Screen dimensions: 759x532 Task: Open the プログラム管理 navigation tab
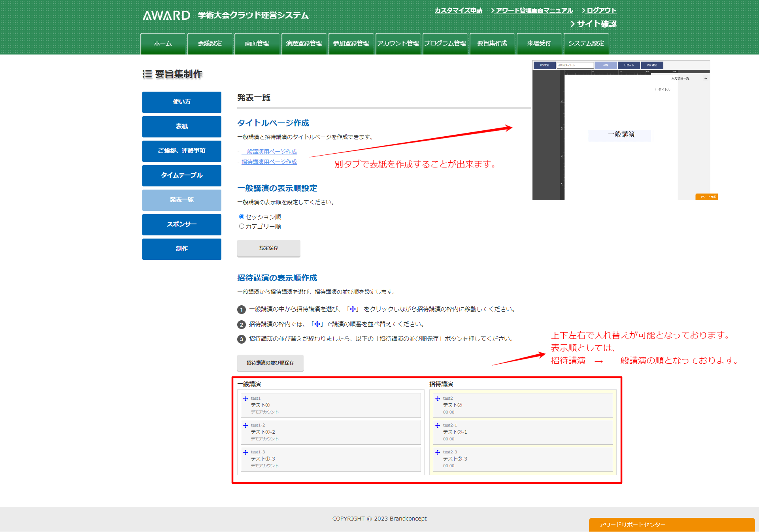445,43
